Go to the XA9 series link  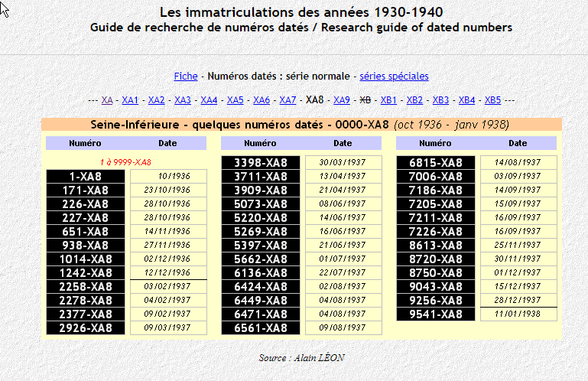[x=342, y=100]
